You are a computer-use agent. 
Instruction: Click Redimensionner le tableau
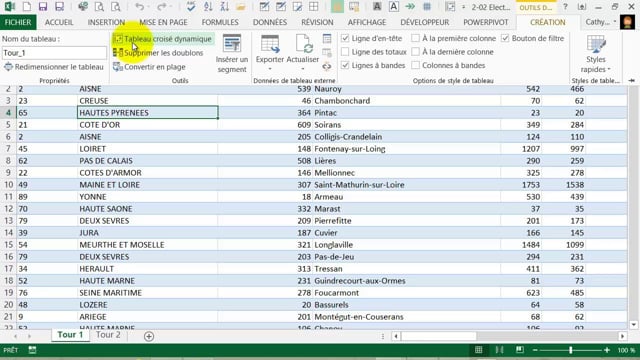[x=54, y=67]
